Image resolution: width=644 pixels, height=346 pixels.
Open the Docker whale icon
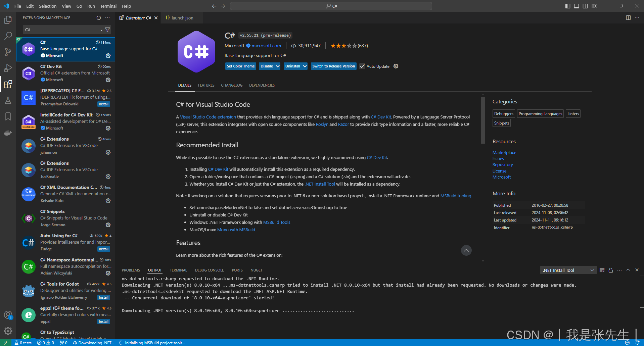click(8, 133)
